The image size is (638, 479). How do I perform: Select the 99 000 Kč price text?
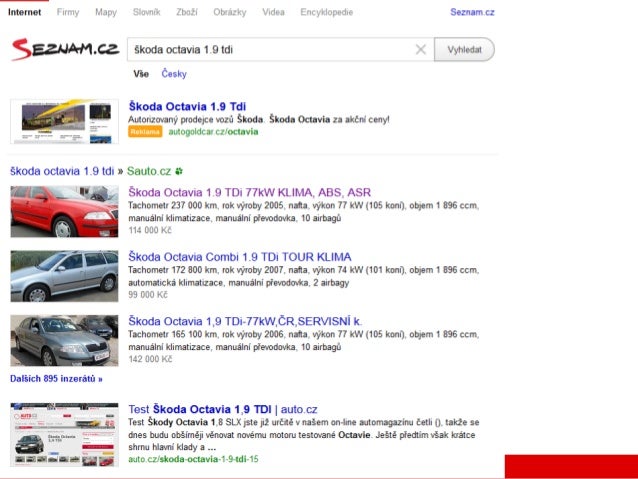[148, 295]
